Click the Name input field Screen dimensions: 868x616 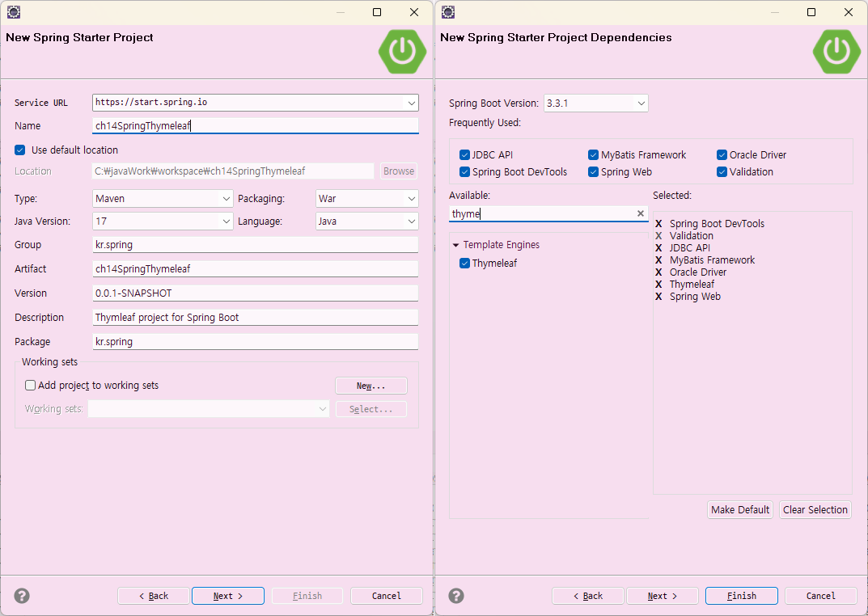point(255,125)
